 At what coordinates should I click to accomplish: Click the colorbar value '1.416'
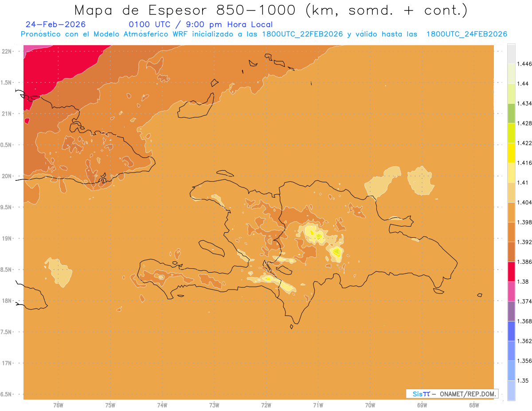pos(525,163)
